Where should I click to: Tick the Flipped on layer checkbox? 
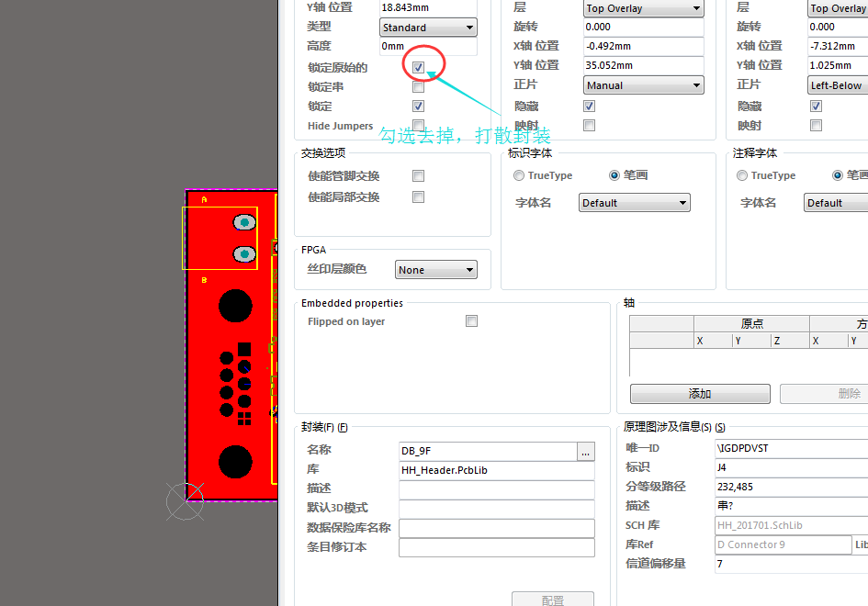[x=471, y=321]
